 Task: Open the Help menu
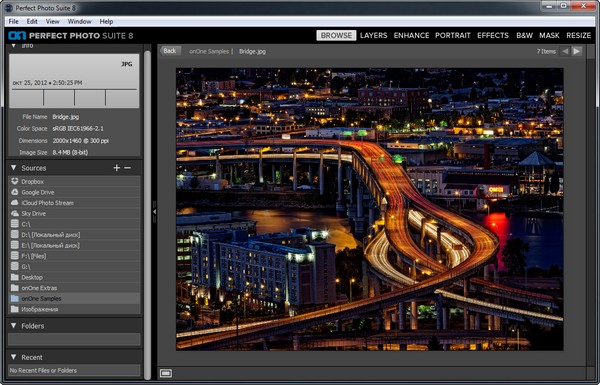pos(106,21)
